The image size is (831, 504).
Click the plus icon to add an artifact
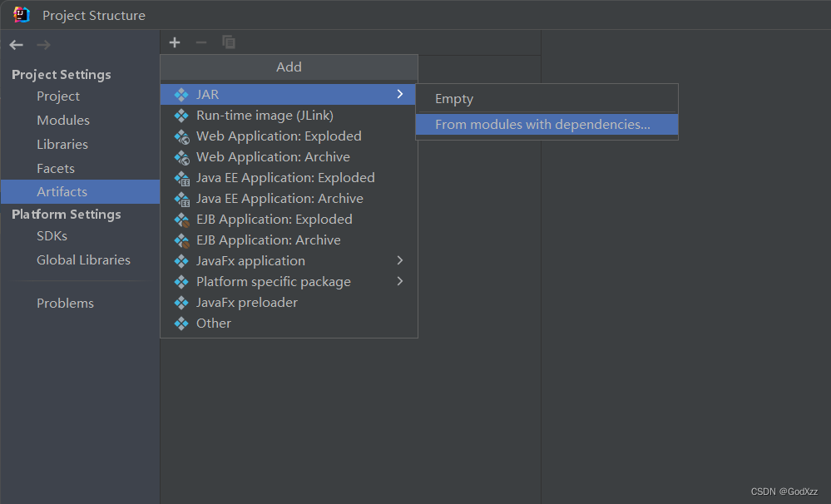175,42
